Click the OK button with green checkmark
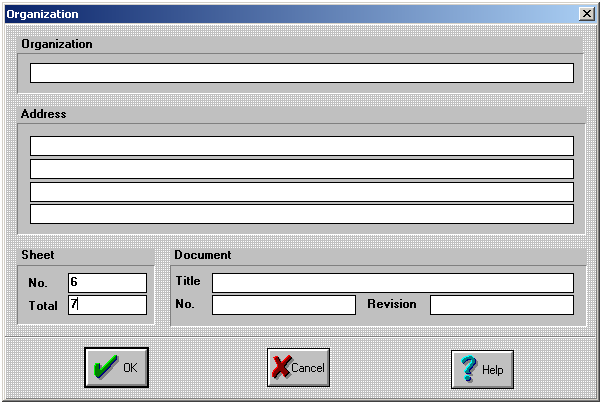 pyautogui.click(x=117, y=367)
